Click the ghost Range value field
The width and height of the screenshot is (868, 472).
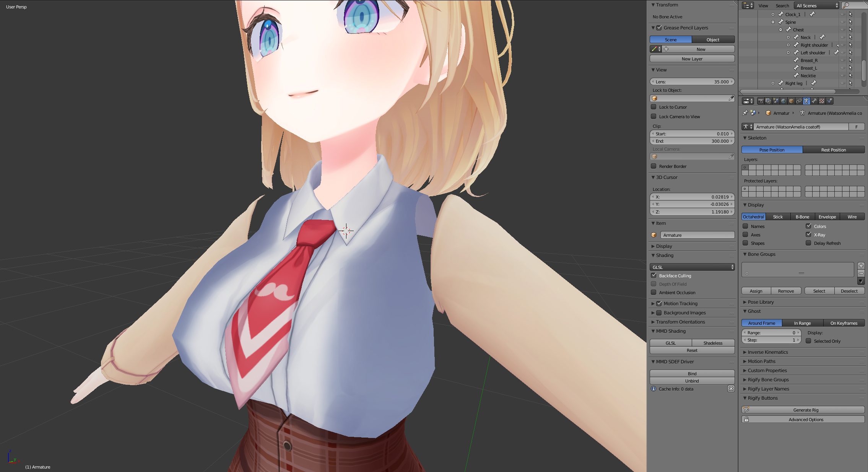pos(771,332)
